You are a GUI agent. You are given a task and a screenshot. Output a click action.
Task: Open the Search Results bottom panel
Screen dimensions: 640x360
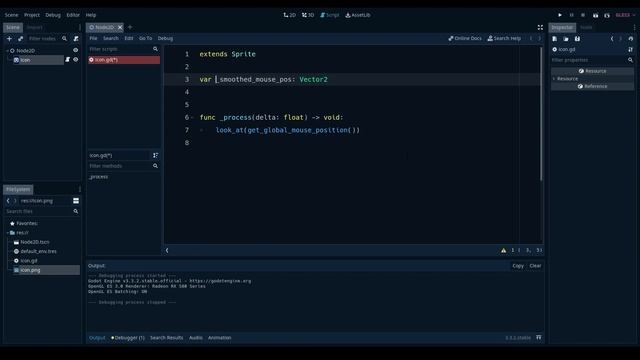pos(167,338)
